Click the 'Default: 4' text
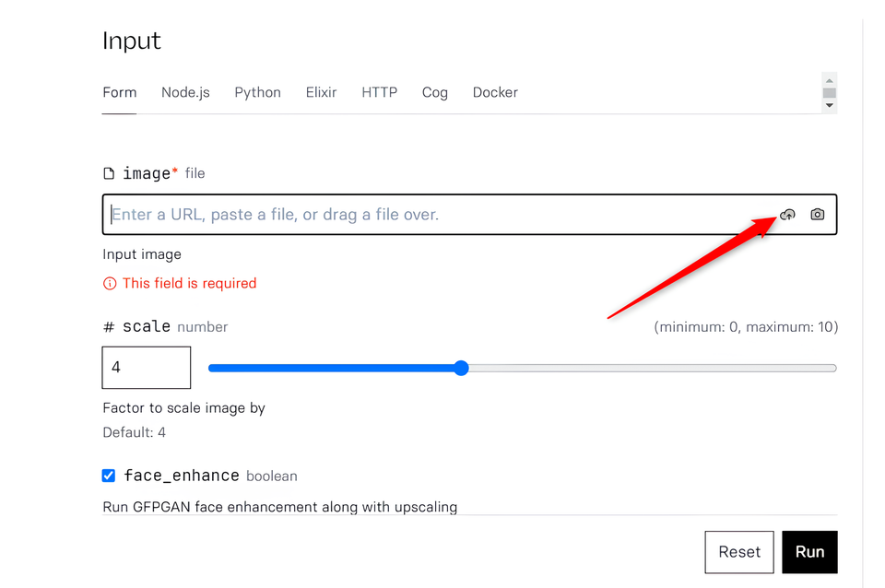The width and height of the screenshot is (885, 588). (135, 432)
